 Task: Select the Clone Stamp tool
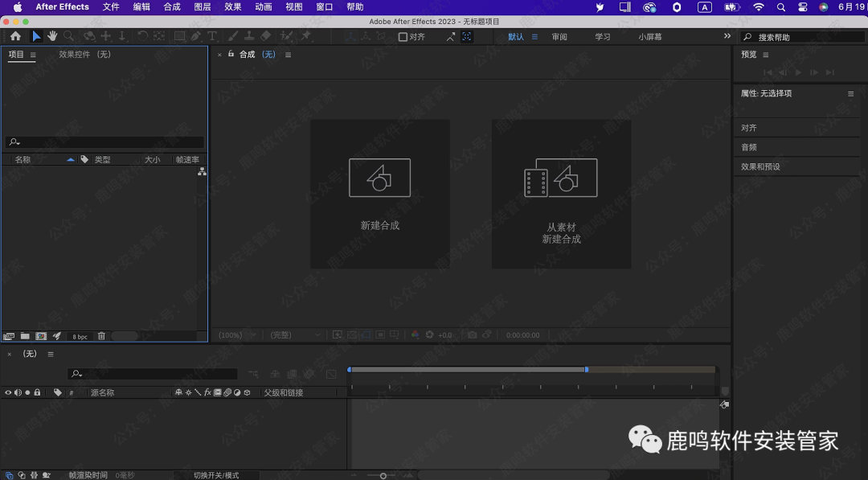[250, 35]
